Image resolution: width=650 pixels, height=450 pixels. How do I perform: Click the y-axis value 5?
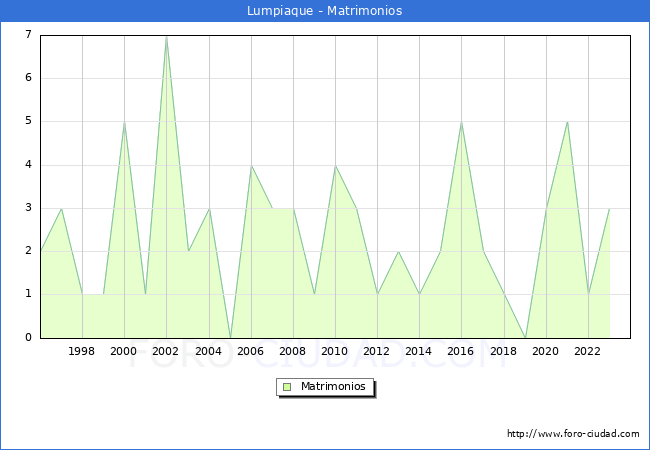tap(28, 121)
